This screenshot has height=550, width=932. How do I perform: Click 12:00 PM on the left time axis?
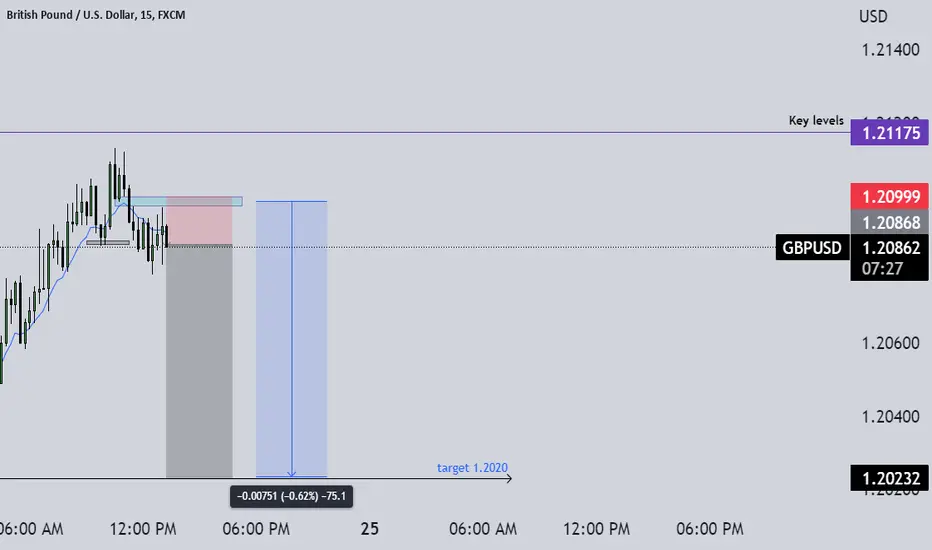pos(143,529)
